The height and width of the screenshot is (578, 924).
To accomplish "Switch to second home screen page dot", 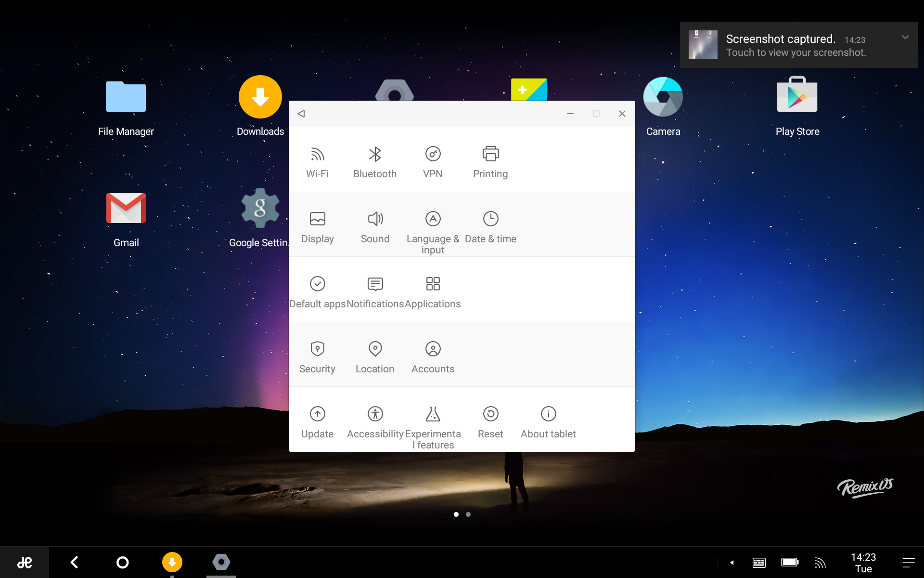I will (x=468, y=514).
